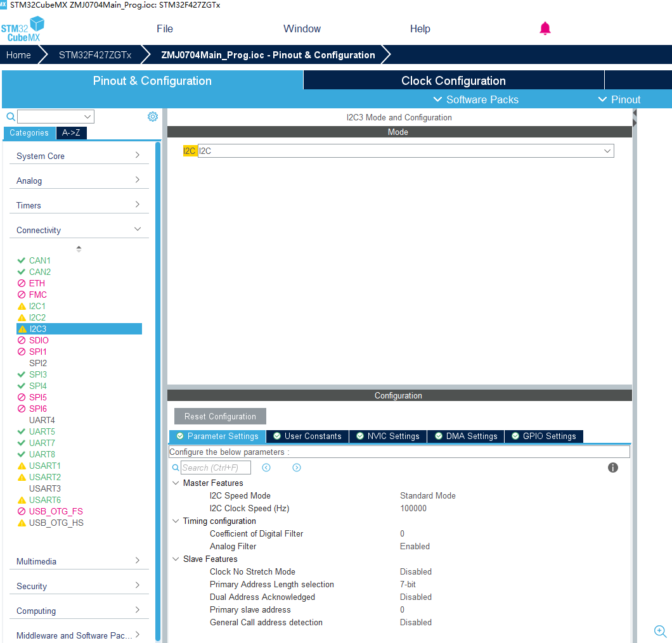Select SPI2 peripheral

pos(37,363)
